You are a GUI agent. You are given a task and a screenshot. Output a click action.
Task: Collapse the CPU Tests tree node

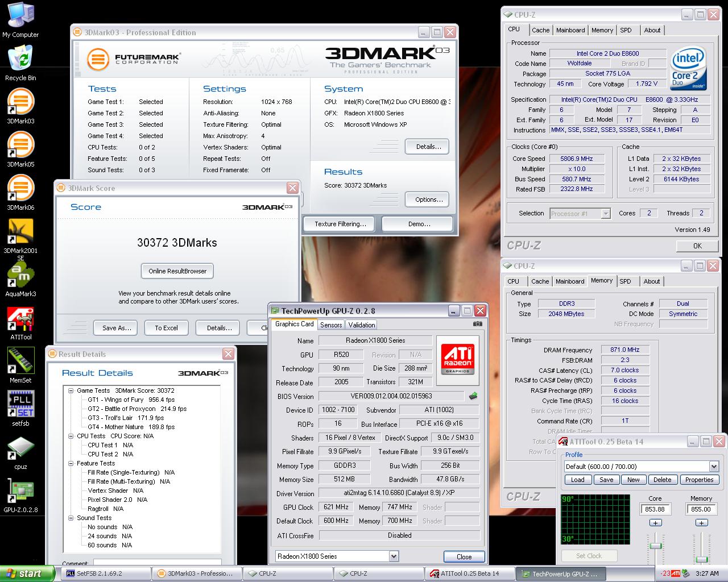point(71,436)
